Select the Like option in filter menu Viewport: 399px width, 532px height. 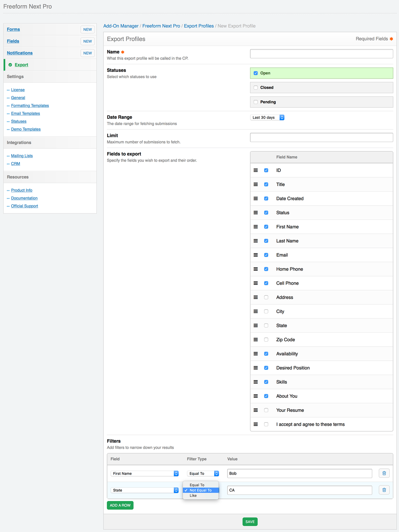click(x=201, y=496)
